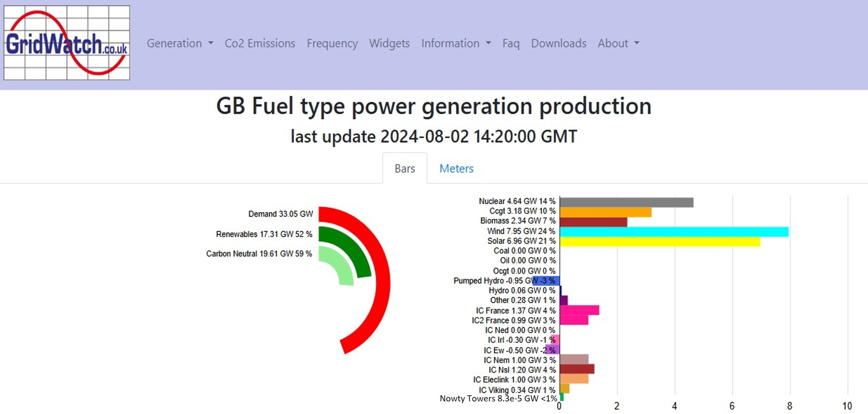Go to the Downloads page
This screenshot has height=414, width=868.
tap(559, 43)
